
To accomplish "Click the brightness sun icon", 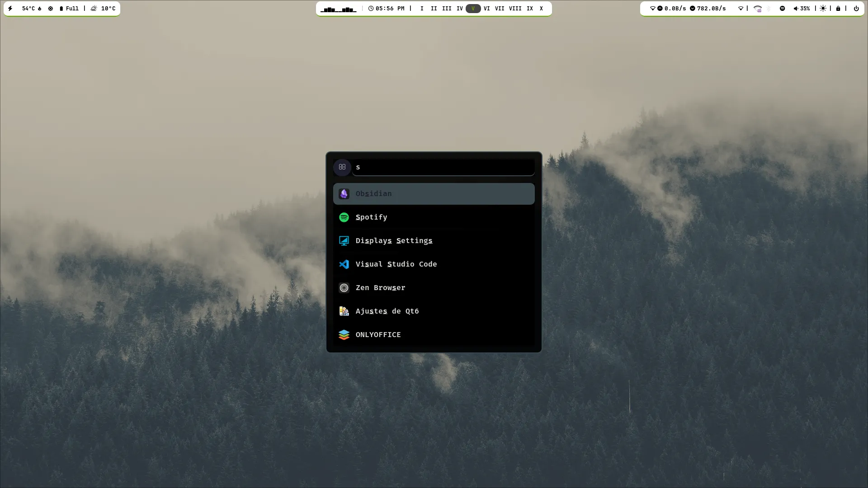I will pyautogui.click(x=823, y=9).
